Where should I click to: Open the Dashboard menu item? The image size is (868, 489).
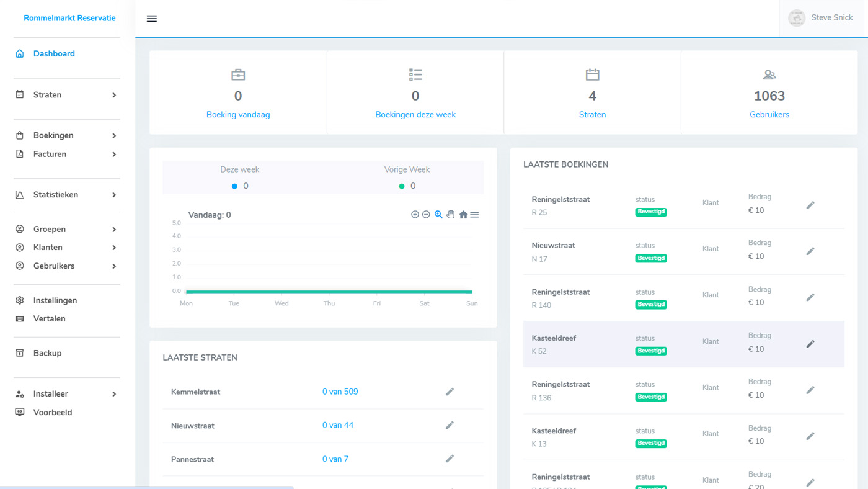click(54, 54)
